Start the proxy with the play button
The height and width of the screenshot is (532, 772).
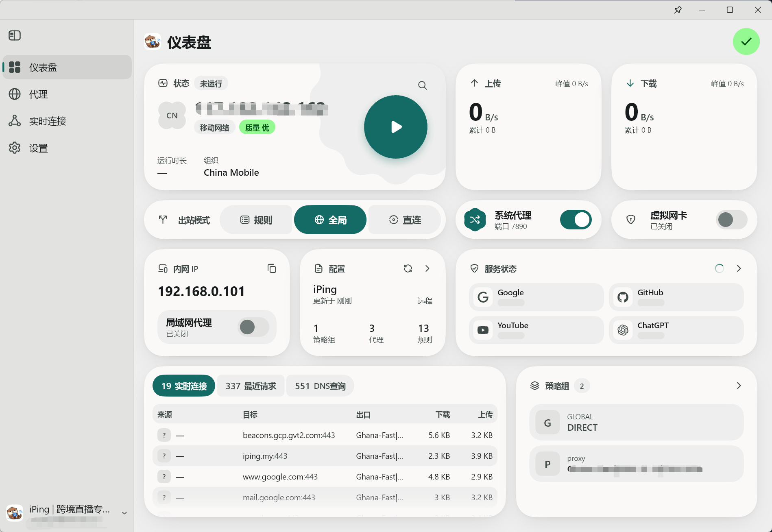pyautogui.click(x=395, y=127)
